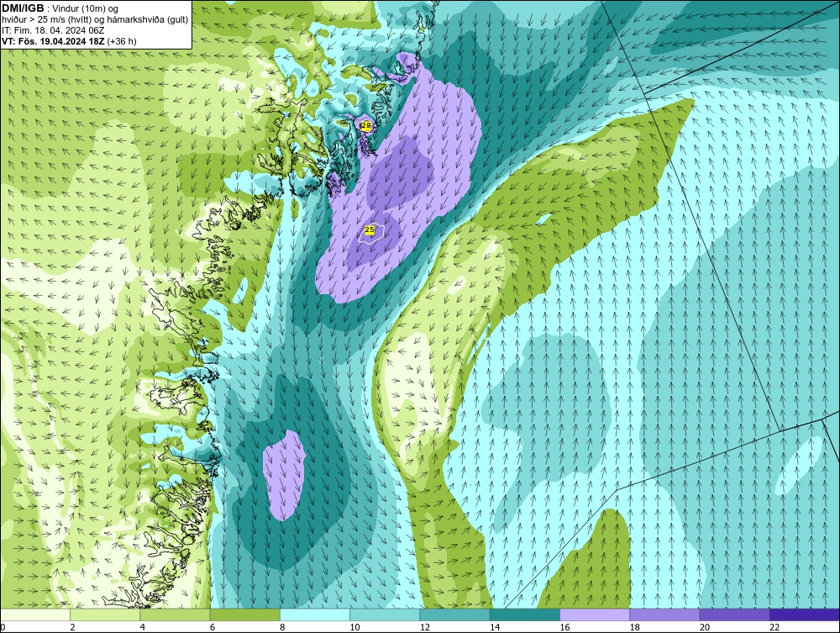840x633 pixels.
Task: Click the 'VT: Fös. 19.04.2024 18Z' valid time line
Action: coord(69,40)
